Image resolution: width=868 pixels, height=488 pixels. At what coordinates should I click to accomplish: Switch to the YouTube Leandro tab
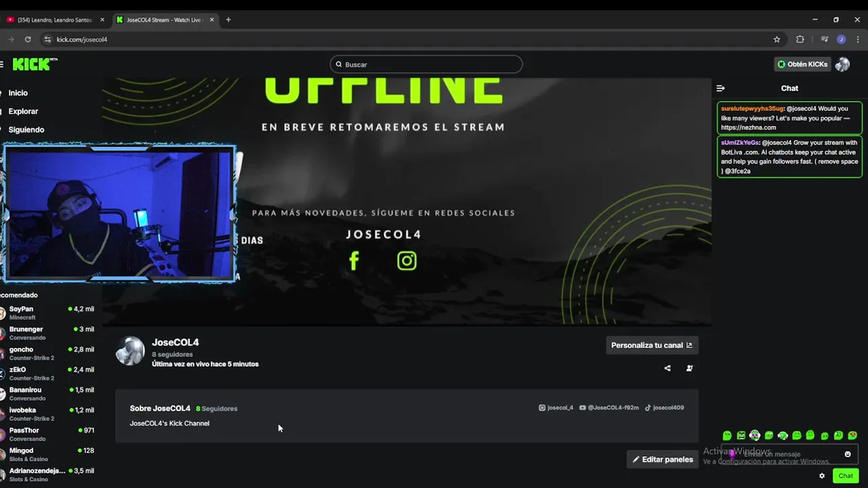point(54,20)
